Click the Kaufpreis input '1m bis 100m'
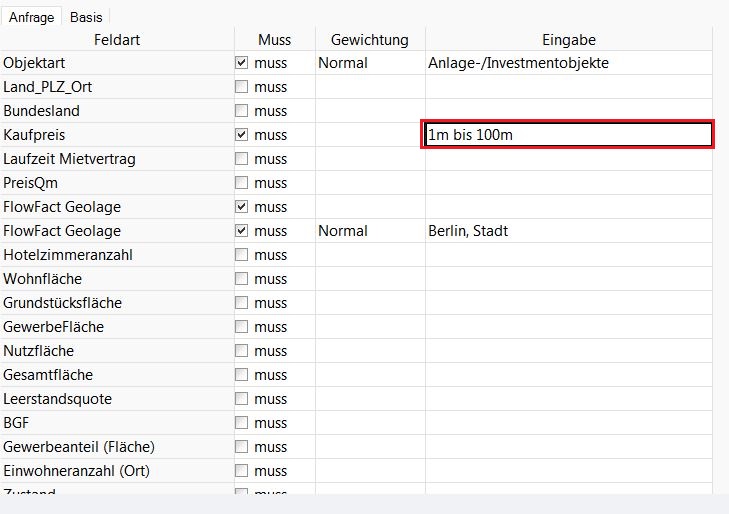The width and height of the screenshot is (729, 514). [567, 135]
